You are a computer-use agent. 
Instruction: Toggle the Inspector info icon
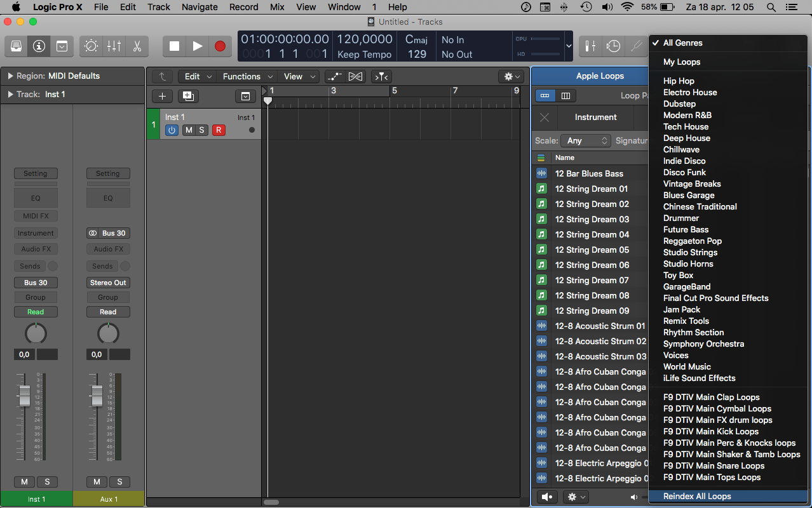click(39, 46)
